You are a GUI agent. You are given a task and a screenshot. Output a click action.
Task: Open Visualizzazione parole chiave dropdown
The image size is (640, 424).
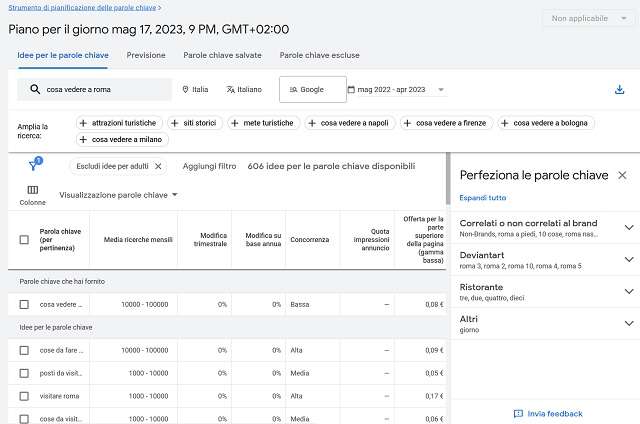[119, 195]
